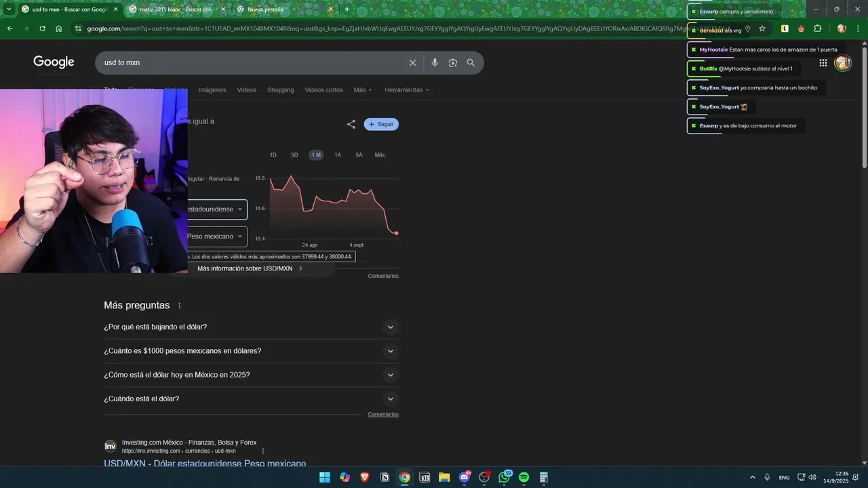Viewport: 868px width, 488px height.
Task: Share the currency conversion result
Action: coord(351,124)
